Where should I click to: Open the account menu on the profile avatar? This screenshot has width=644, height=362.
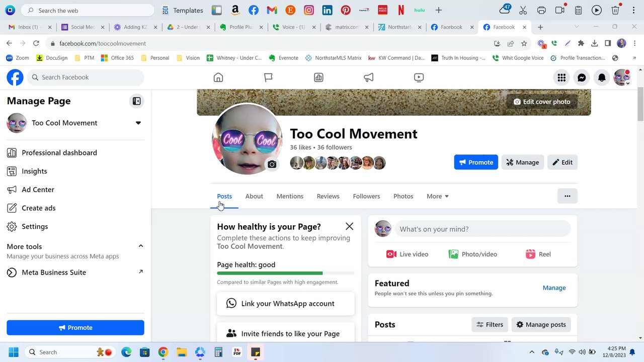[622, 77]
